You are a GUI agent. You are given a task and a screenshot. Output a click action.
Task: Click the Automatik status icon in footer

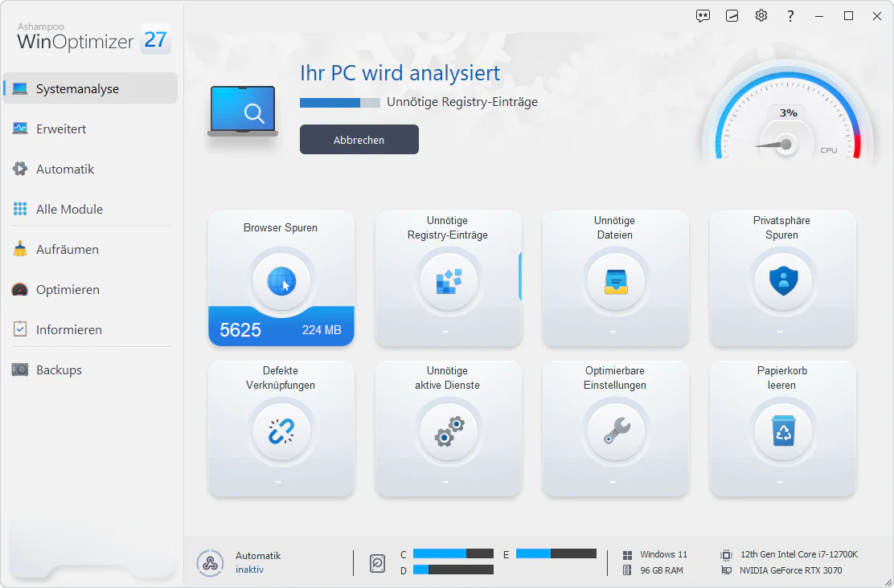[210, 563]
